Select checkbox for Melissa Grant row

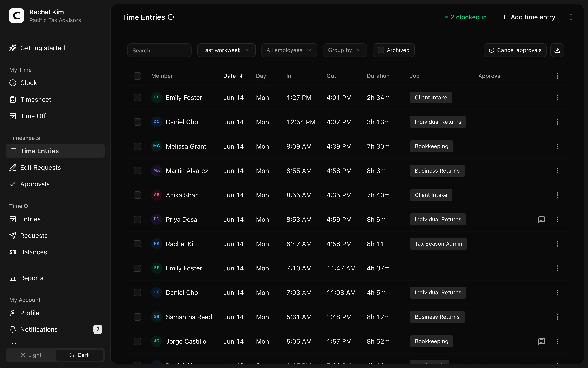pyautogui.click(x=137, y=146)
